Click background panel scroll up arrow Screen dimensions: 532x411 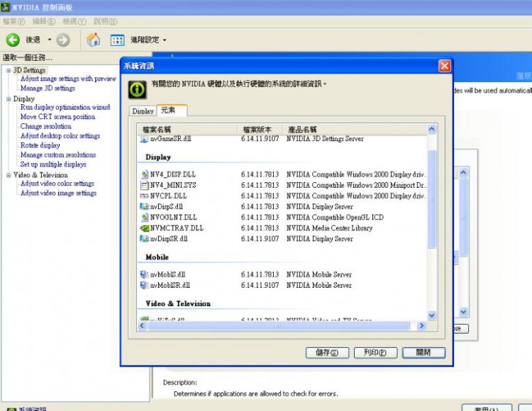click(x=463, y=172)
